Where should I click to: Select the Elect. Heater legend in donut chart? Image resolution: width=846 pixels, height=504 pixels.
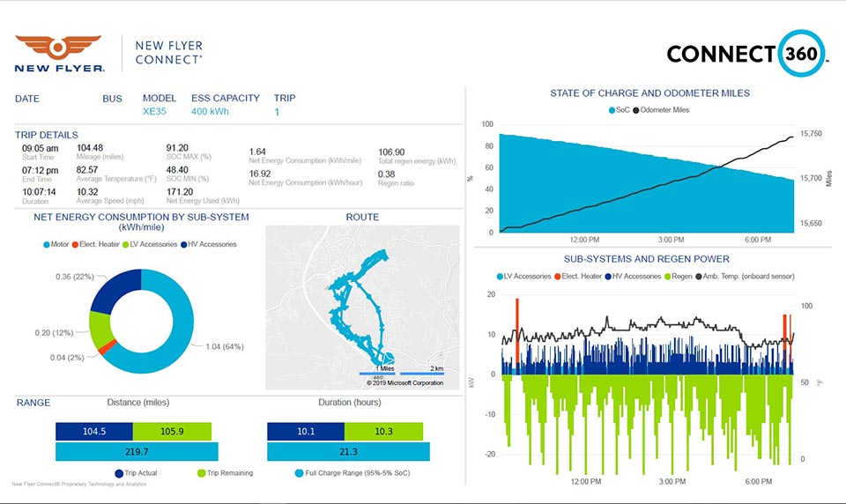(95, 244)
